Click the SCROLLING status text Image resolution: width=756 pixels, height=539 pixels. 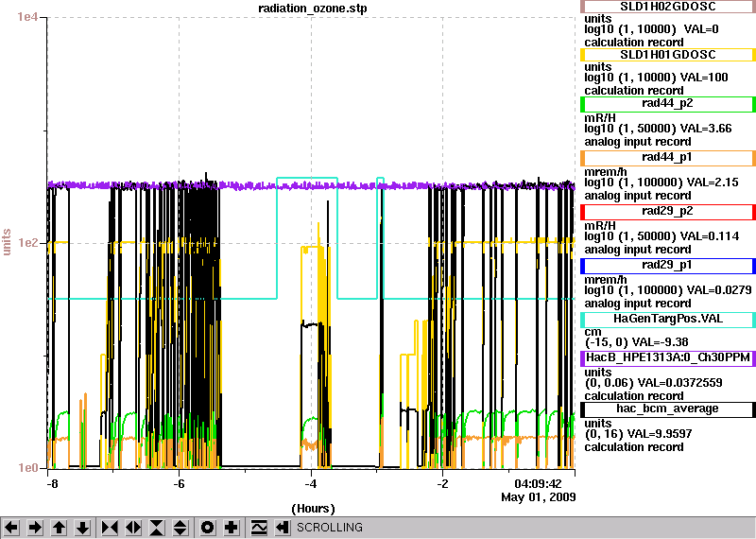pos(329,528)
